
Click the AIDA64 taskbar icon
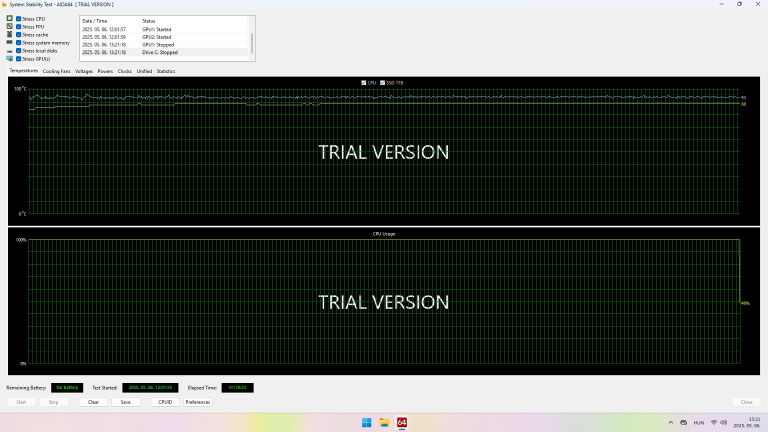402,422
